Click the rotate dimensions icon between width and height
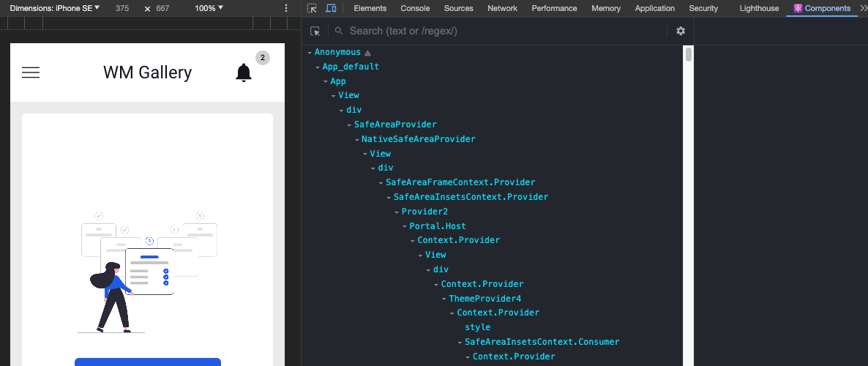The width and height of the screenshot is (868, 366). pyautogui.click(x=147, y=9)
